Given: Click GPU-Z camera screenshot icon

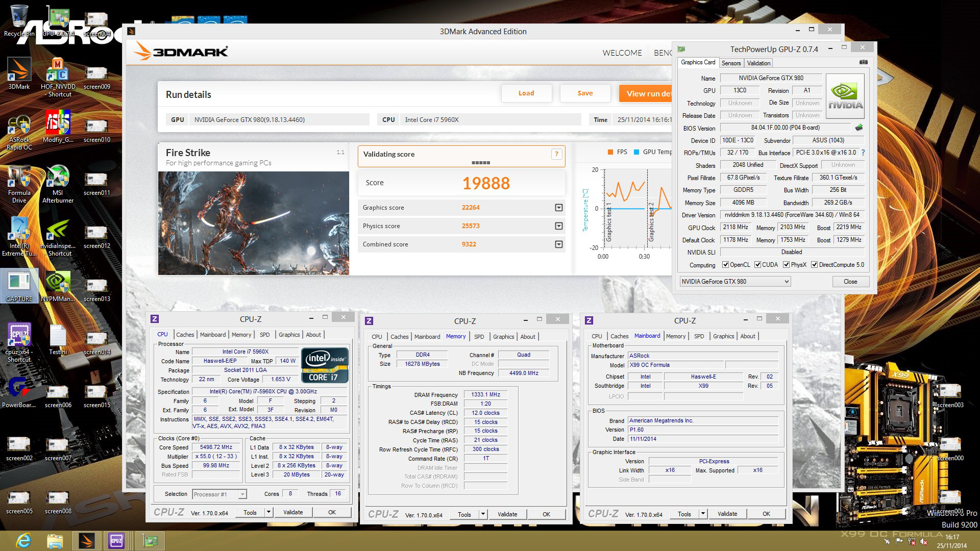Looking at the screenshot, I should pyautogui.click(x=863, y=62).
